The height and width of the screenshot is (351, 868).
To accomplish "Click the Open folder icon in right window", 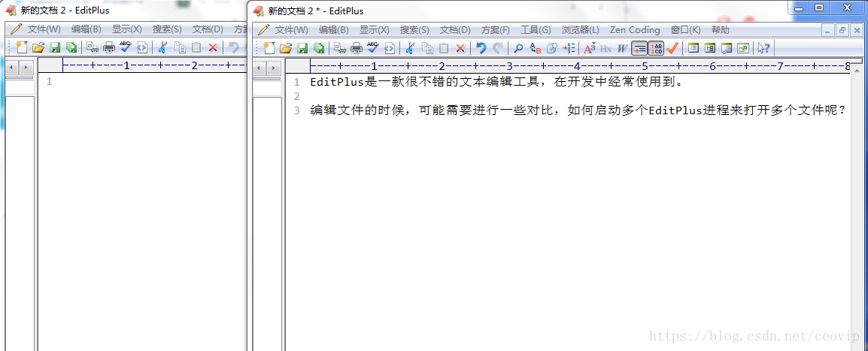I will pos(286,48).
